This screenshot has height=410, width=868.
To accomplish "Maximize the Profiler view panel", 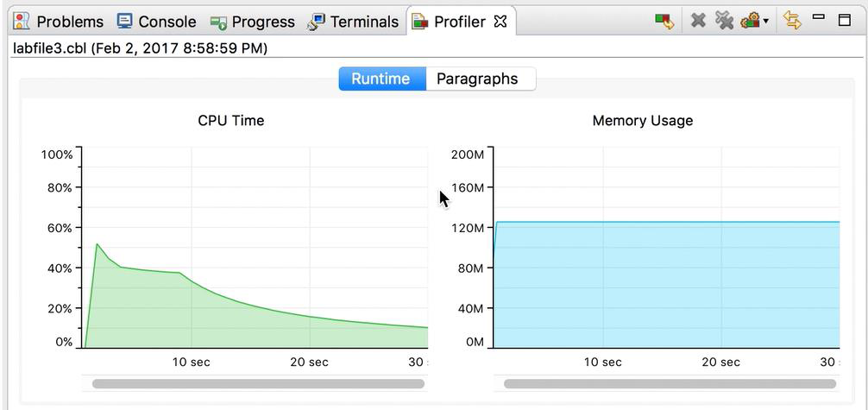I will point(844,21).
